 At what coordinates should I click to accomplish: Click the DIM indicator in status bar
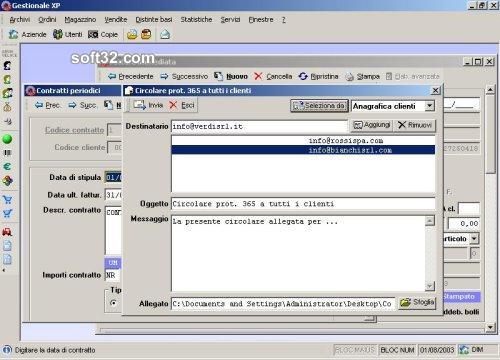click(x=477, y=350)
